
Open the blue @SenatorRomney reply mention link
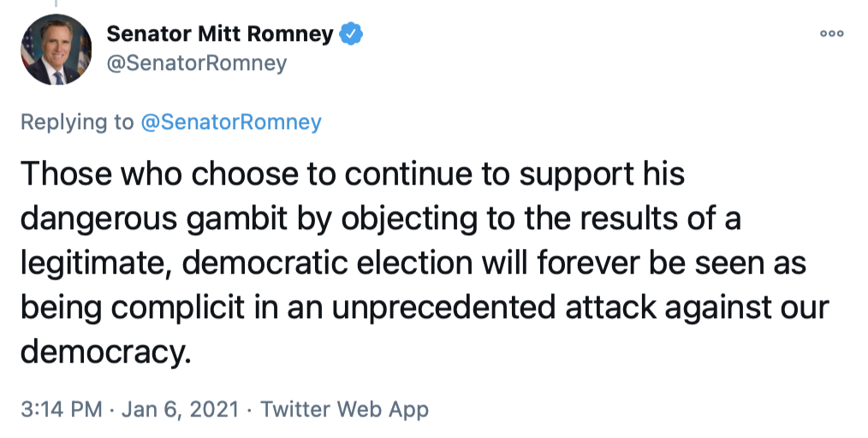[231, 122]
